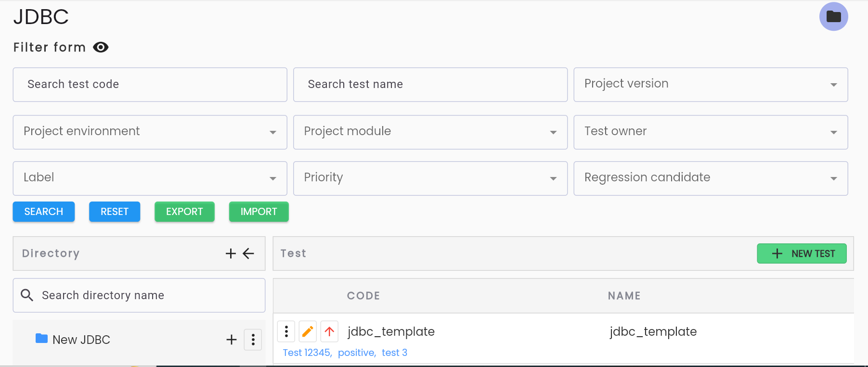Screen dimensions: 868x367
Task: Click the 'Test 12345' label link
Action: click(x=306, y=353)
